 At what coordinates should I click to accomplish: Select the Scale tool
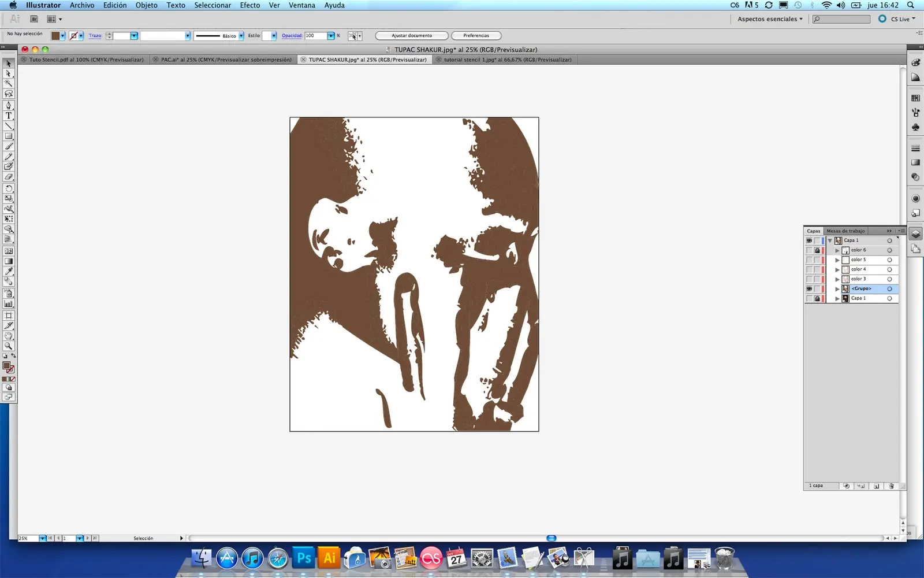9,198
